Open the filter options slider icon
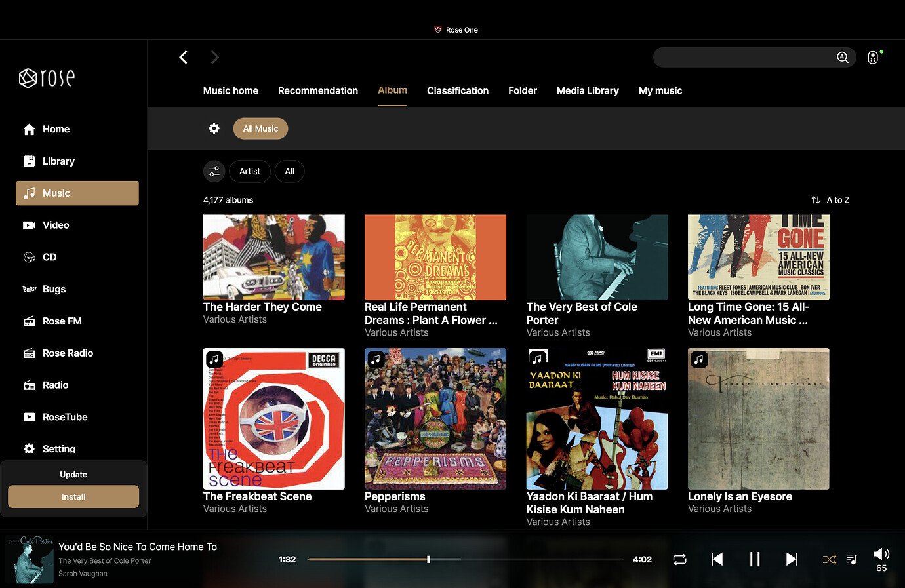This screenshot has width=905, height=588. [214, 172]
